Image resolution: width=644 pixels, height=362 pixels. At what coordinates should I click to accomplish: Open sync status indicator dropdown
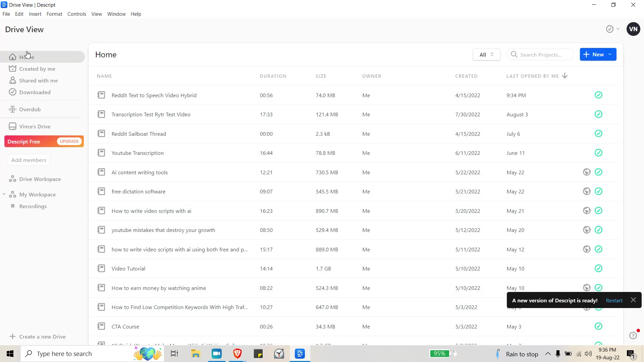click(x=613, y=29)
